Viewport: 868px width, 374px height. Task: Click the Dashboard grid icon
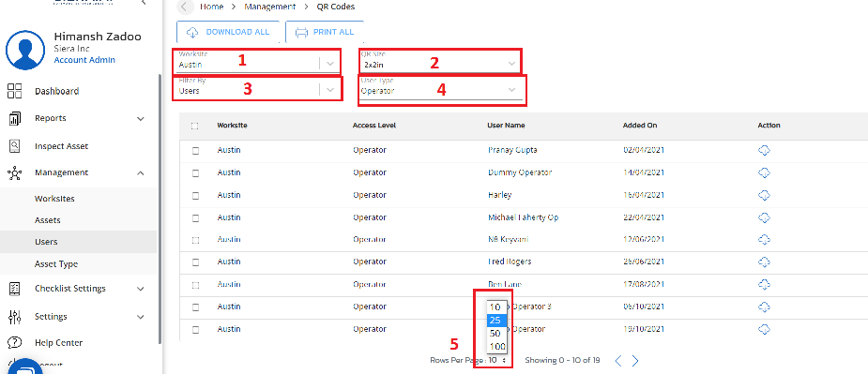click(14, 91)
